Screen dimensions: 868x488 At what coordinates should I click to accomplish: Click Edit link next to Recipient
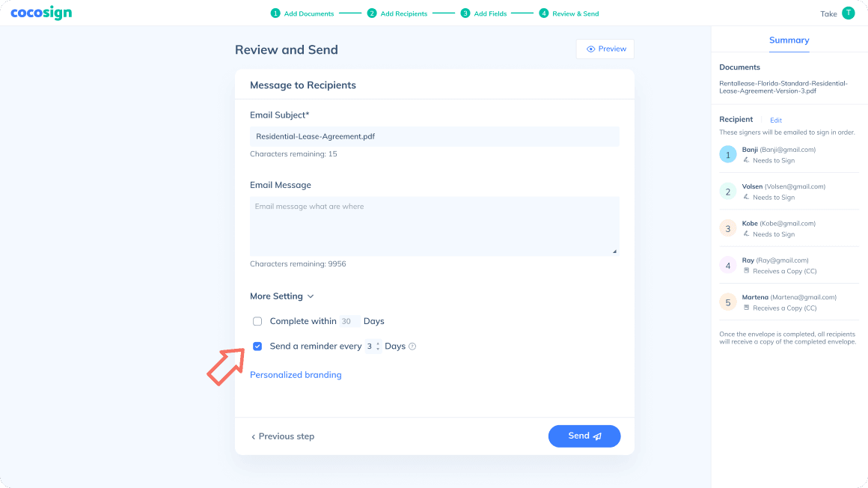coord(776,121)
